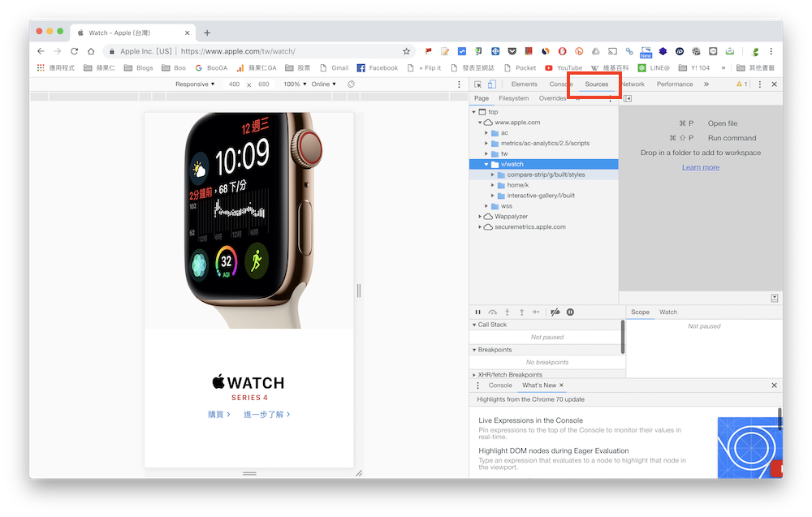This screenshot has width=812, height=517.
Task: Toggle pause on exceptions icon
Action: tap(570, 312)
